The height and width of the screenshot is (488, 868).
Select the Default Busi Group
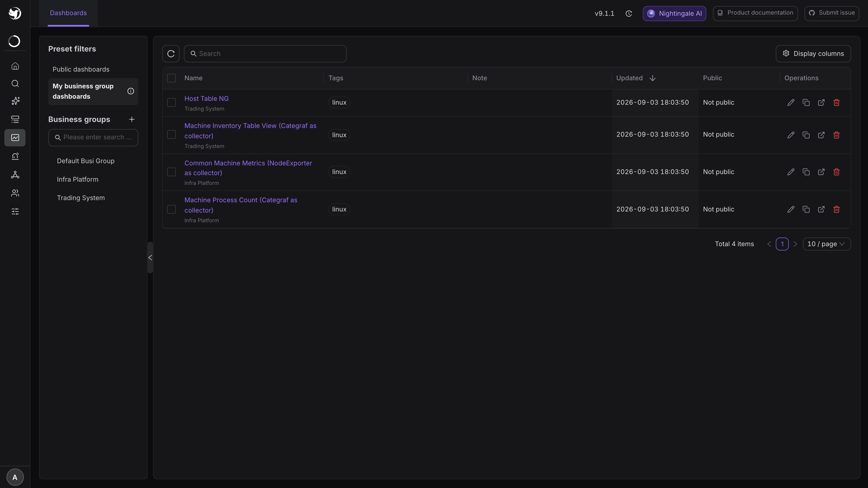pos(86,161)
